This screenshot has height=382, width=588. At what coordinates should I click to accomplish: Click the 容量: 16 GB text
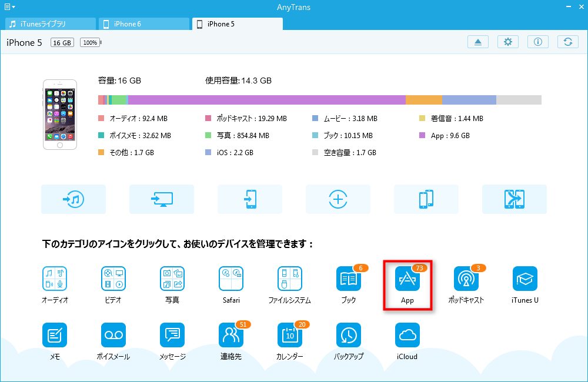point(119,81)
